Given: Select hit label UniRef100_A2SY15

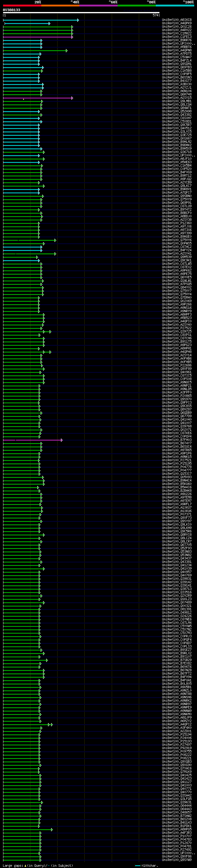Looking at the screenshot, I should pyautogui.click(x=177, y=98).
